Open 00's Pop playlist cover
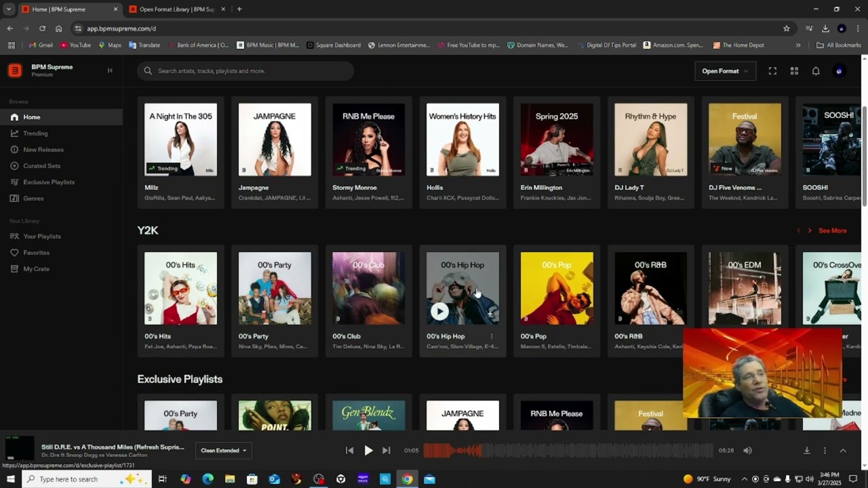The height and width of the screenshot is (488, 868). point(557,289)
